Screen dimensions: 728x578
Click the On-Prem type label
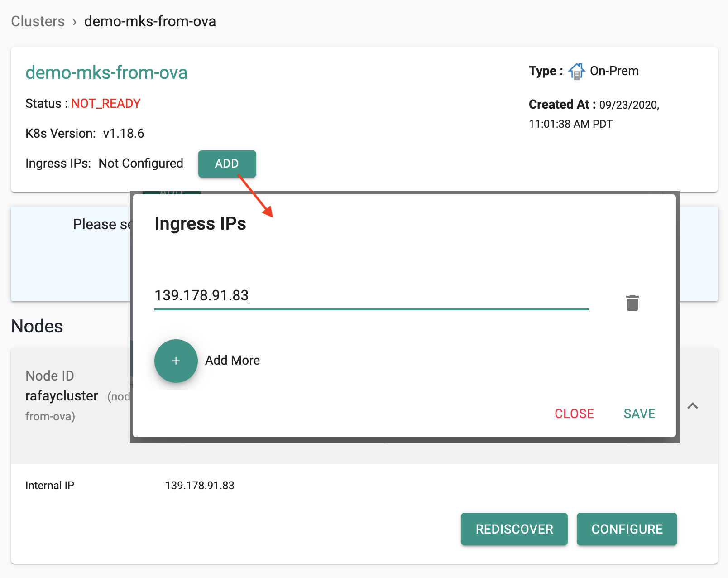point(614,71)
